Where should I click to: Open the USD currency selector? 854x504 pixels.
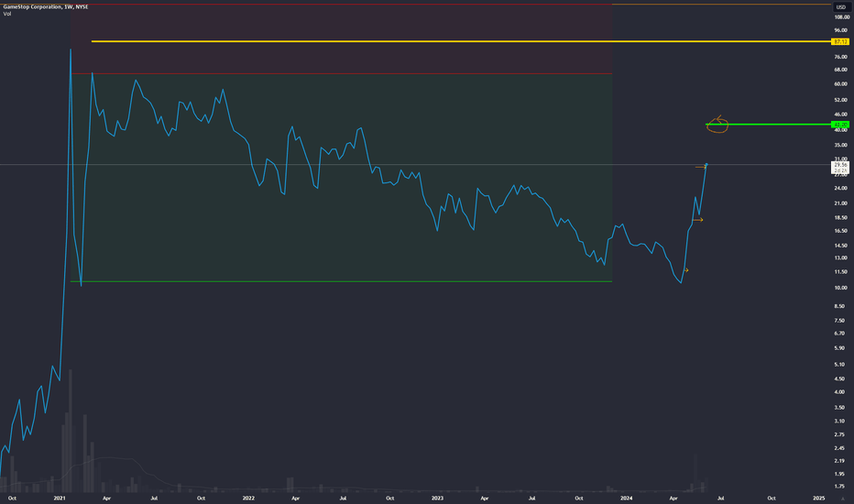click(840, 7)
